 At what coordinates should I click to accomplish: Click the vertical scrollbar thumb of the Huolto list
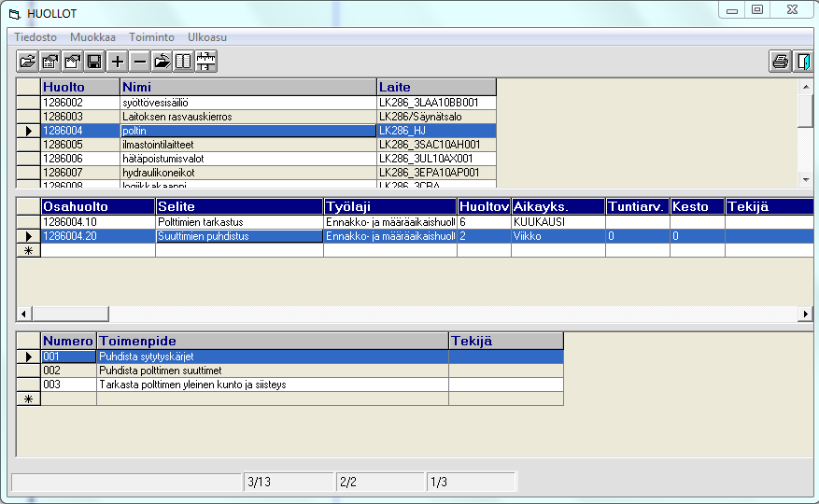click(806, 111)
